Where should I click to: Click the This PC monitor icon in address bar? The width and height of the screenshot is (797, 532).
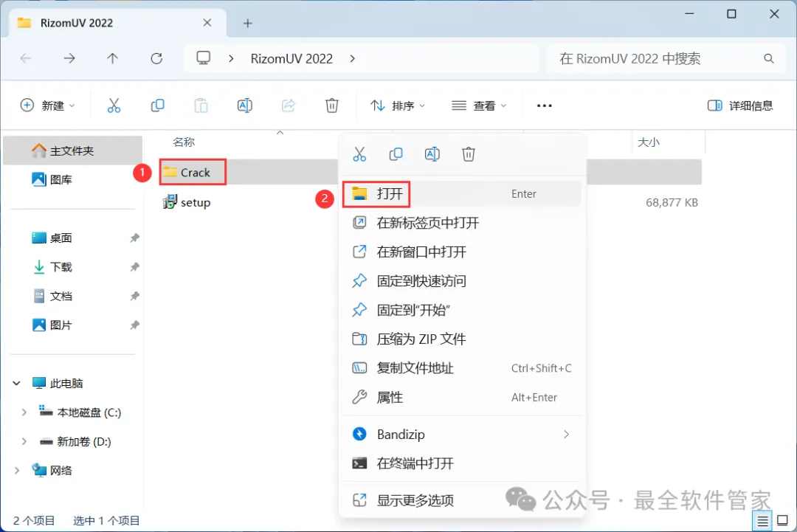tap(204, 58)
